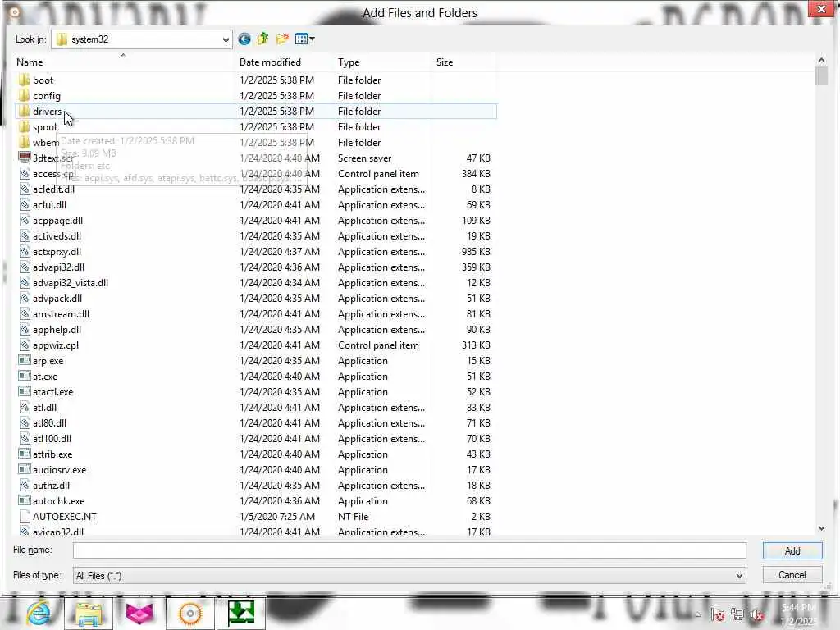
Task: Select aclui.dll in the file list
Action: [x=49, y=204]
